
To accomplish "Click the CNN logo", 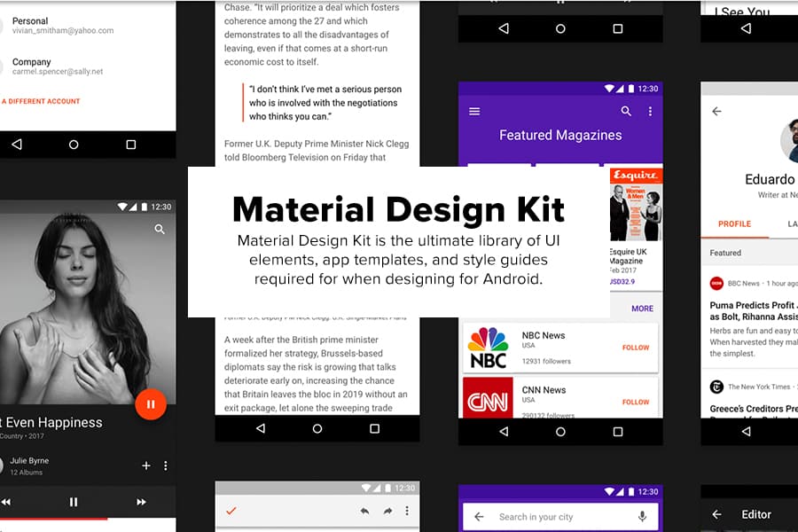I will pyautogui.click(x=488, y=398).
